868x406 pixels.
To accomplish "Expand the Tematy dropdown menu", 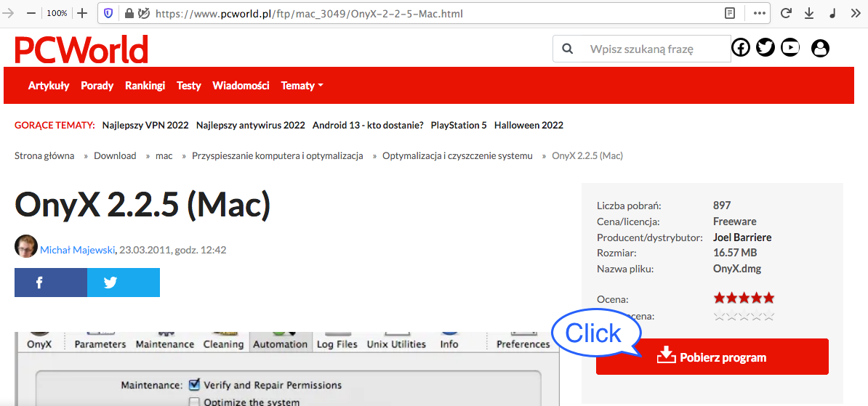I will [x=302, y=86].
